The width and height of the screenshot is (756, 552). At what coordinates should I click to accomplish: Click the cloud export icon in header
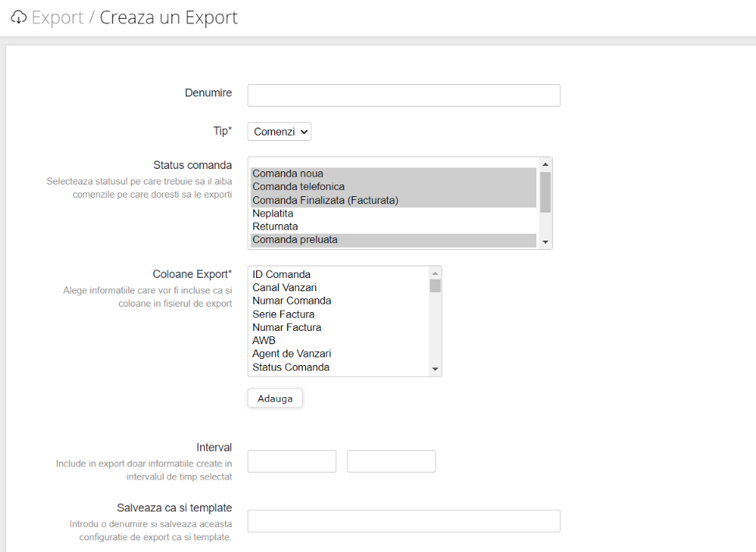19,17
